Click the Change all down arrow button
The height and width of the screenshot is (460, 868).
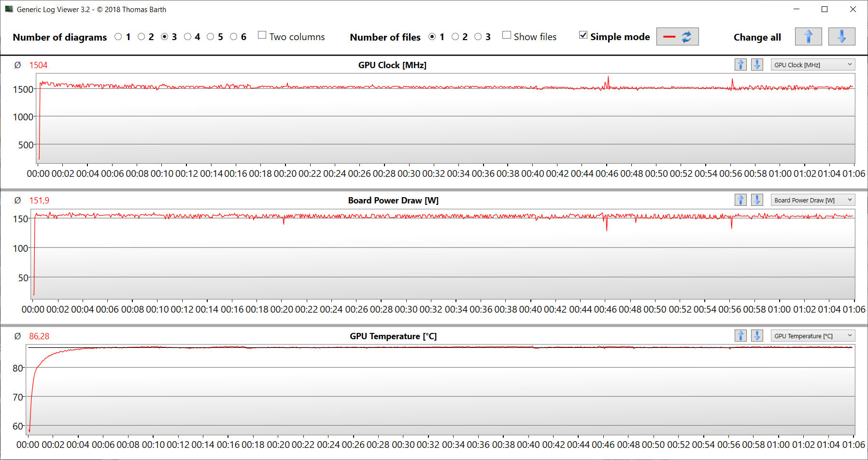click(x=841, y=37)
